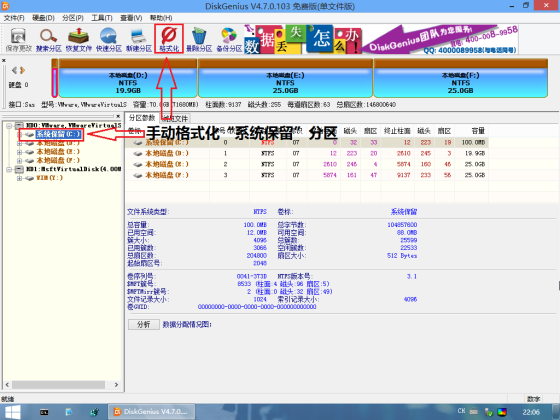560x420 pixels.
Task: Select the D: NTFS 19.9GB partition bar
Action: (x=128, y=79)
